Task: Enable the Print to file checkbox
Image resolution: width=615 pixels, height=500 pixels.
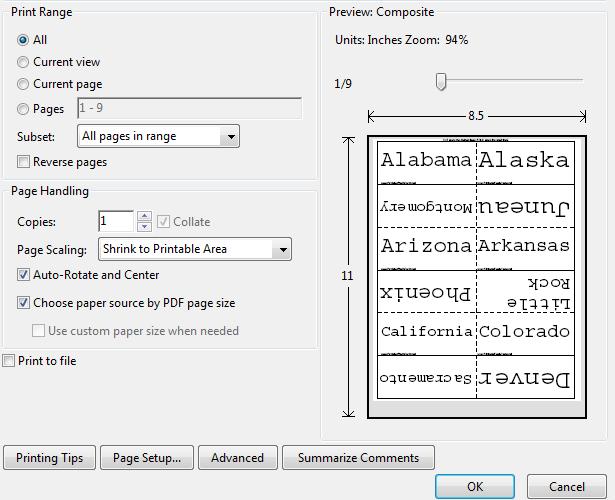Action: [x=9, y=361]
